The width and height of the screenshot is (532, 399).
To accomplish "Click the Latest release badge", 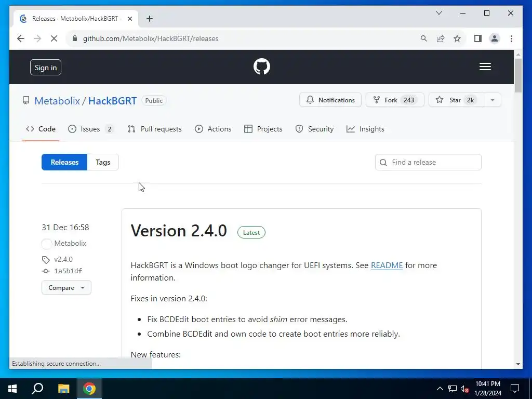I will pyautogui.click(x=251, y=232).
